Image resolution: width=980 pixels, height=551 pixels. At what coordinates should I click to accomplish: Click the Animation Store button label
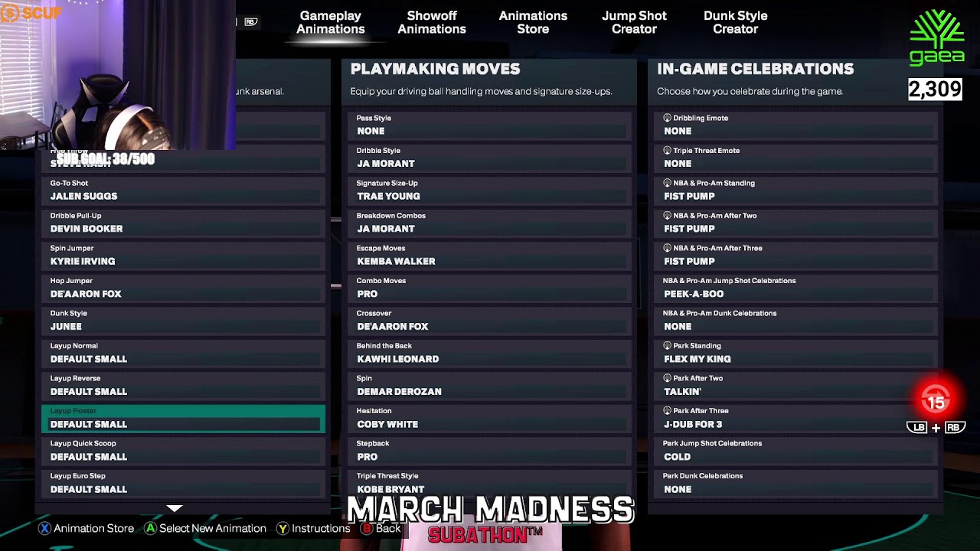click(x=93, y=528)
